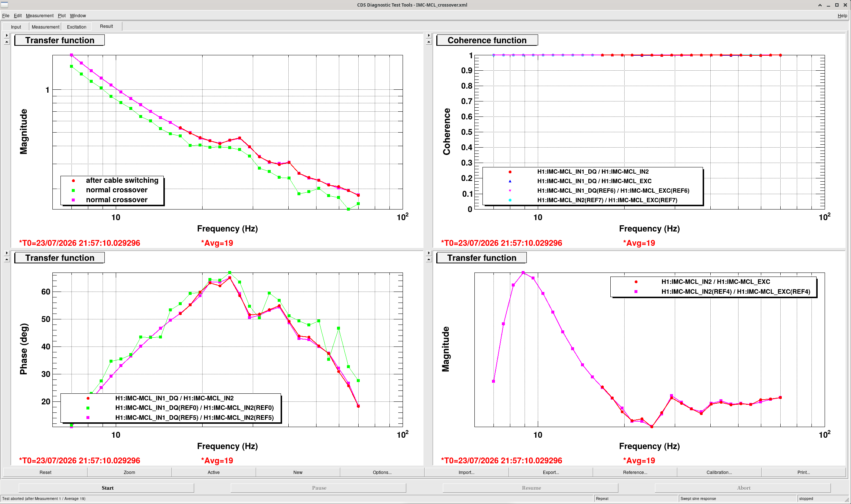Viewport: 851px width, 504px height.
Task: Open the Plot menu
Action: (62, 16)
